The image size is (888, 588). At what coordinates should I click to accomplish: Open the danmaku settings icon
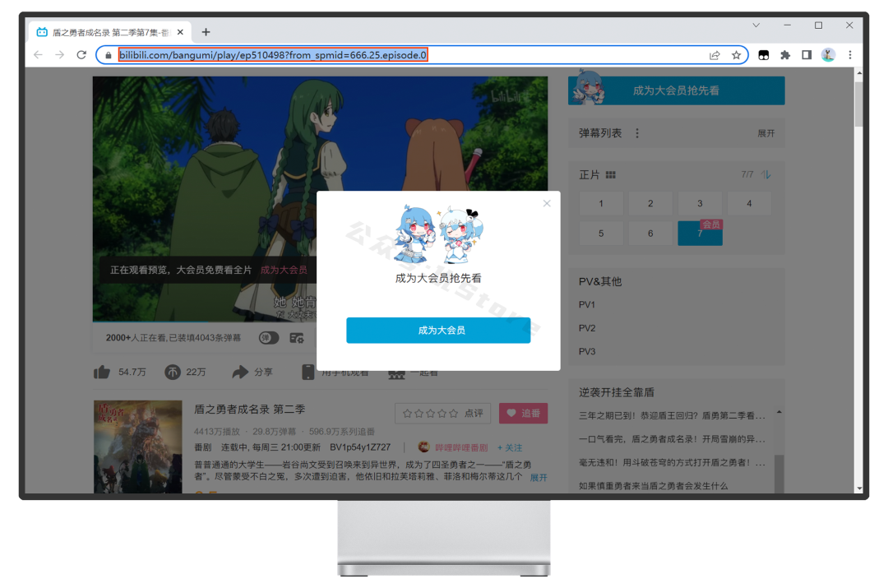pos(297,338)
